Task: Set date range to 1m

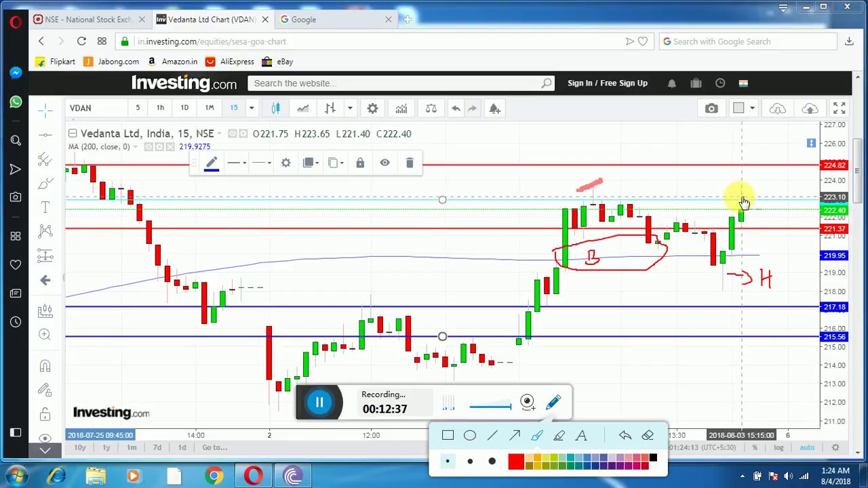Action: 132,447
